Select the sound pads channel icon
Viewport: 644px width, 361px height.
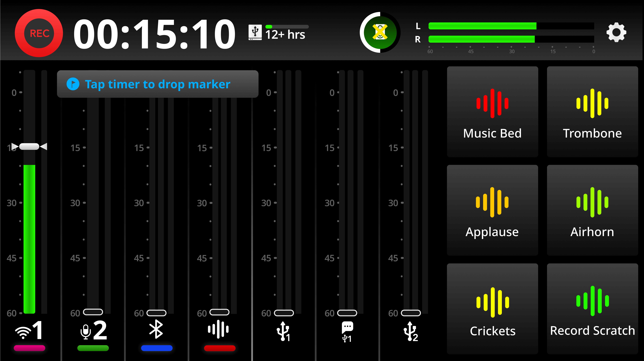coord(218,329)
